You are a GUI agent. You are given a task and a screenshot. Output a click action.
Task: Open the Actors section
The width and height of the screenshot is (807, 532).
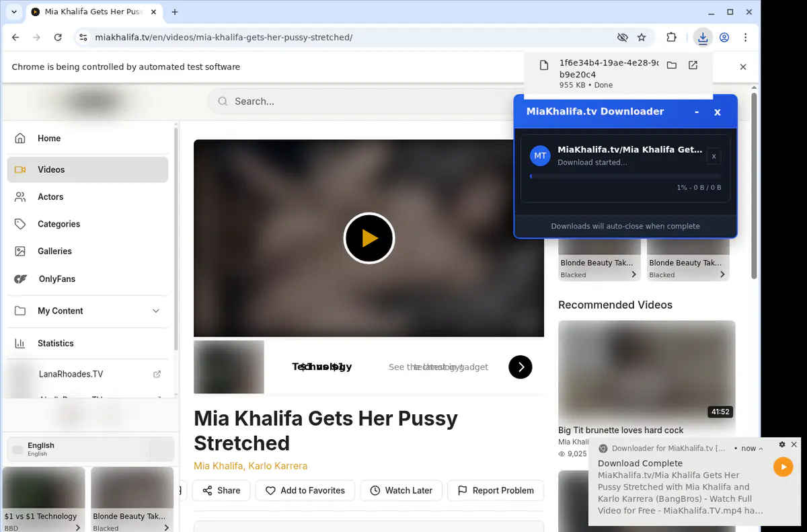click(x=87, y=197)
